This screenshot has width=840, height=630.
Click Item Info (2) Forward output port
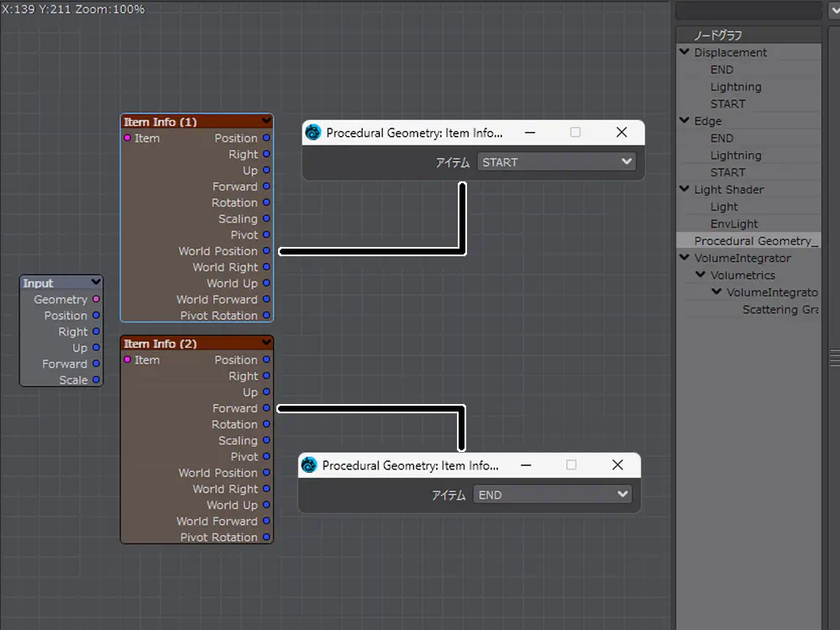pyautogui.click(x=266, y=408)
